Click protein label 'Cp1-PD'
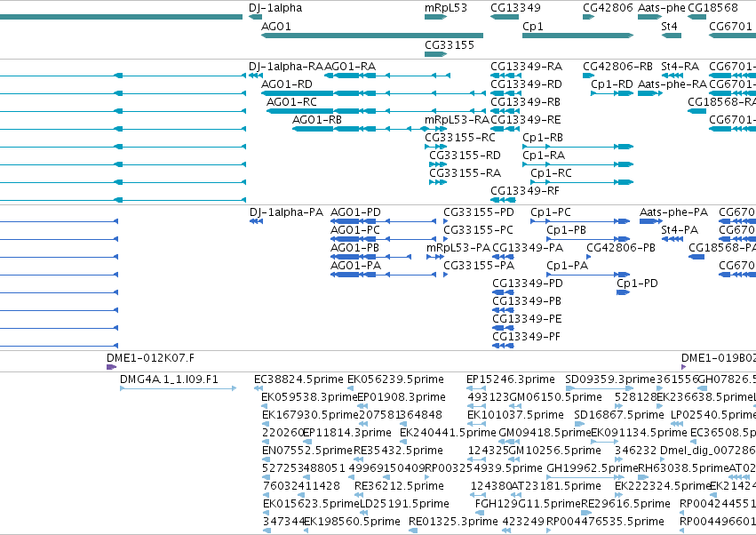This screenshot has height=535, width=756. [637, 283]
